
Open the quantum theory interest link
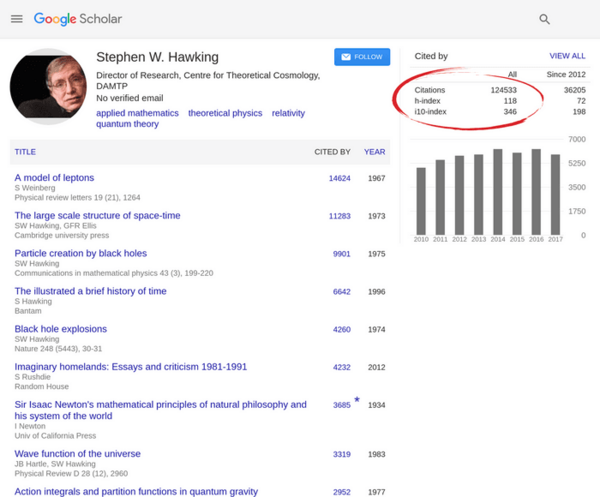127,124
